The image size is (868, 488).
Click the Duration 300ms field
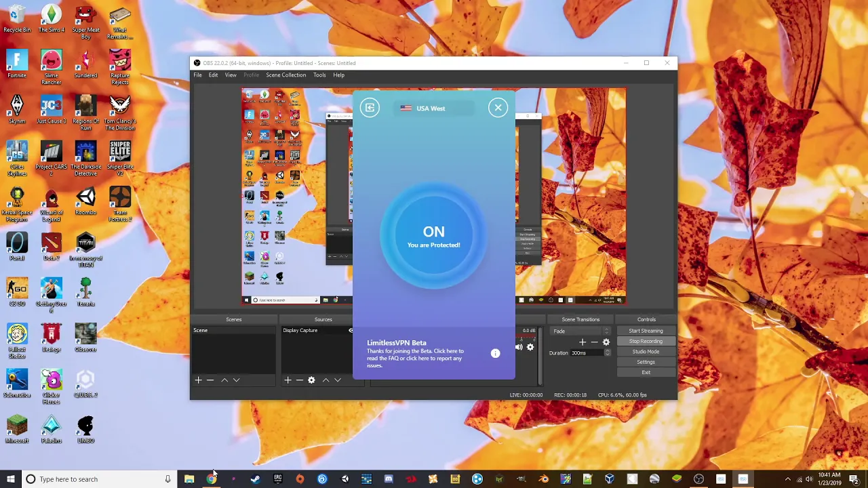point(587,353)
